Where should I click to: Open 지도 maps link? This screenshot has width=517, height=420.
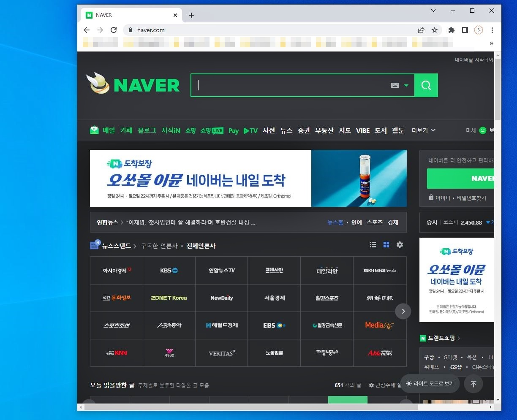coord(345,130)
